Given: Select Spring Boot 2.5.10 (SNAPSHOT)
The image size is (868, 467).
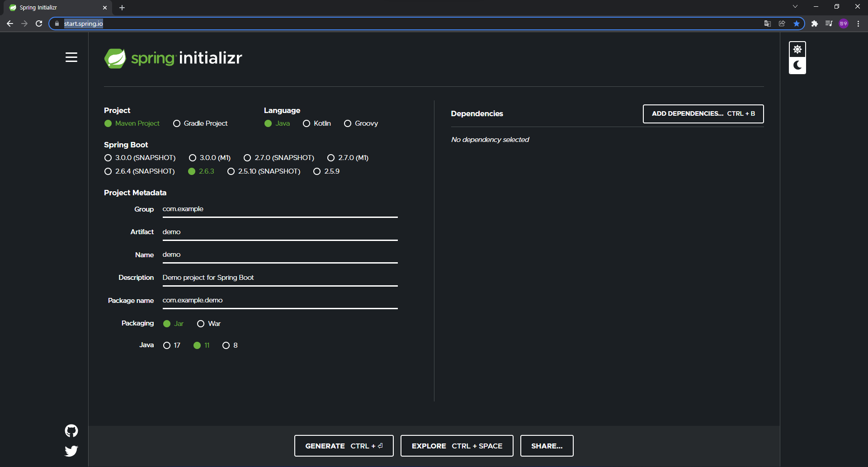Looking at the screenshot, I should pyautogui.click(x=264, y=171).
